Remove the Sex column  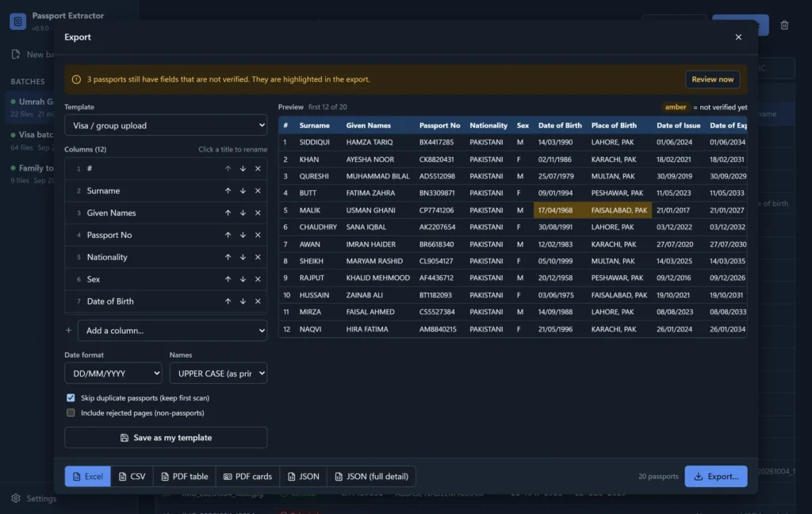tap(258, 279)
